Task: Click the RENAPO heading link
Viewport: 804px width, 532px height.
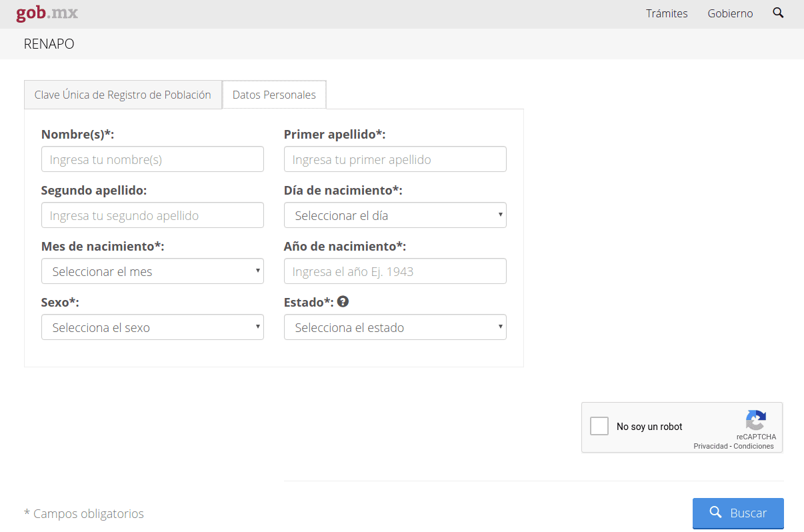Action: (x=49, y=44)
